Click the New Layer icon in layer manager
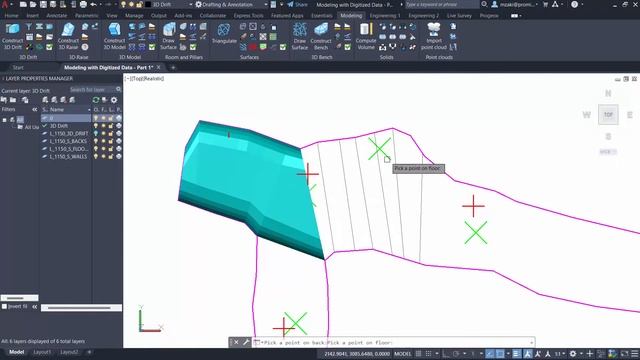 (x=45, y=100)
